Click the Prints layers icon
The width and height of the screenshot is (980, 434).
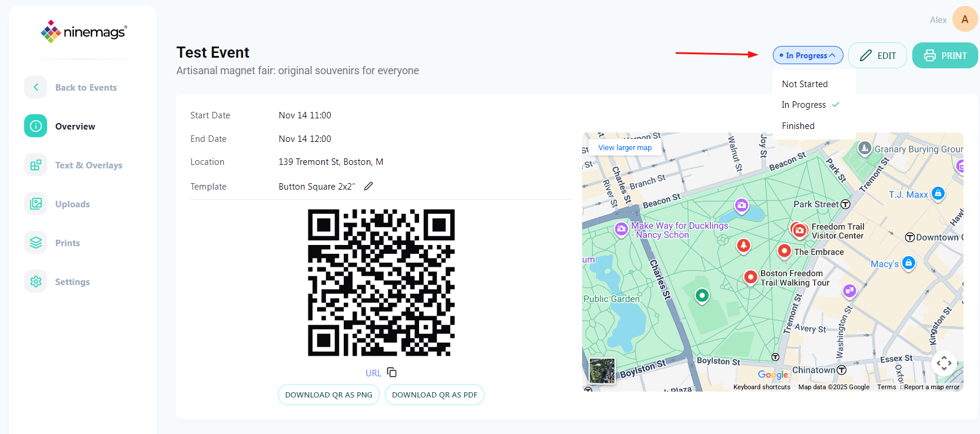[x=36, y=243]
